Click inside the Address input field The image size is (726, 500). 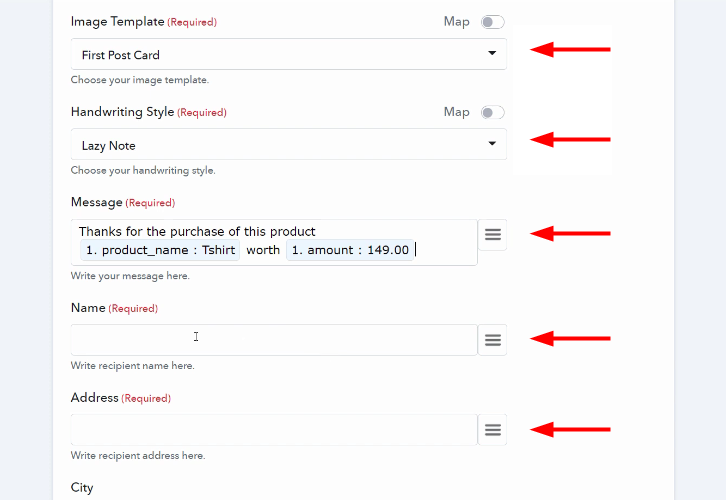[x=274, y=430]
